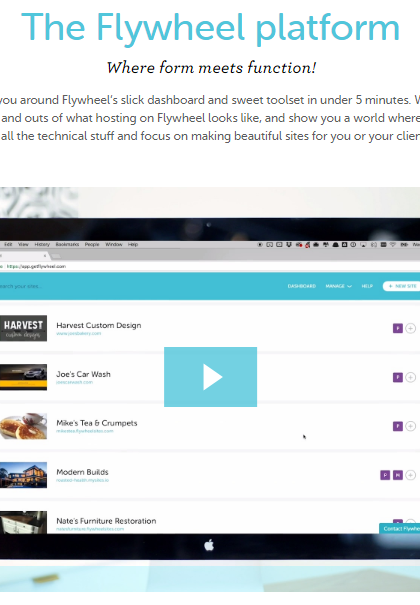The width and height of the screenshot is (420, 605).
Task: Open the Harvest Custom Design site name
Action: tap(99, 325)
